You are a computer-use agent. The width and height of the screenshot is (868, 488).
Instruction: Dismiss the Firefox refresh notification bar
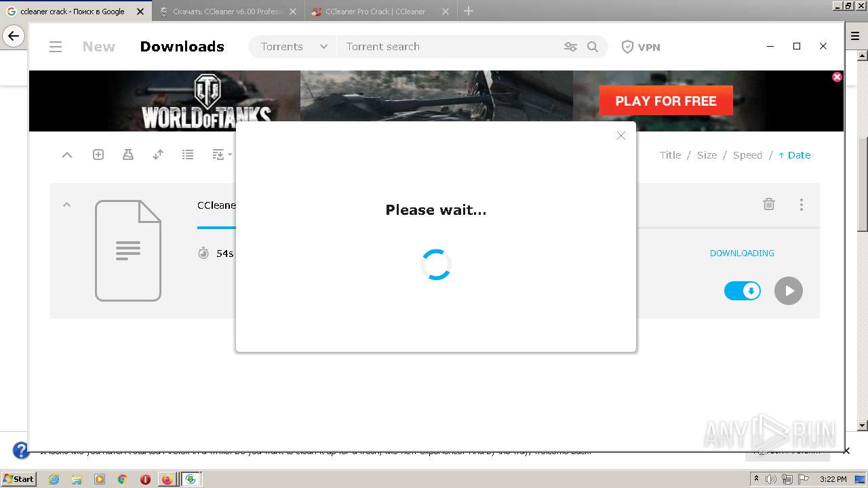point(846,451)
